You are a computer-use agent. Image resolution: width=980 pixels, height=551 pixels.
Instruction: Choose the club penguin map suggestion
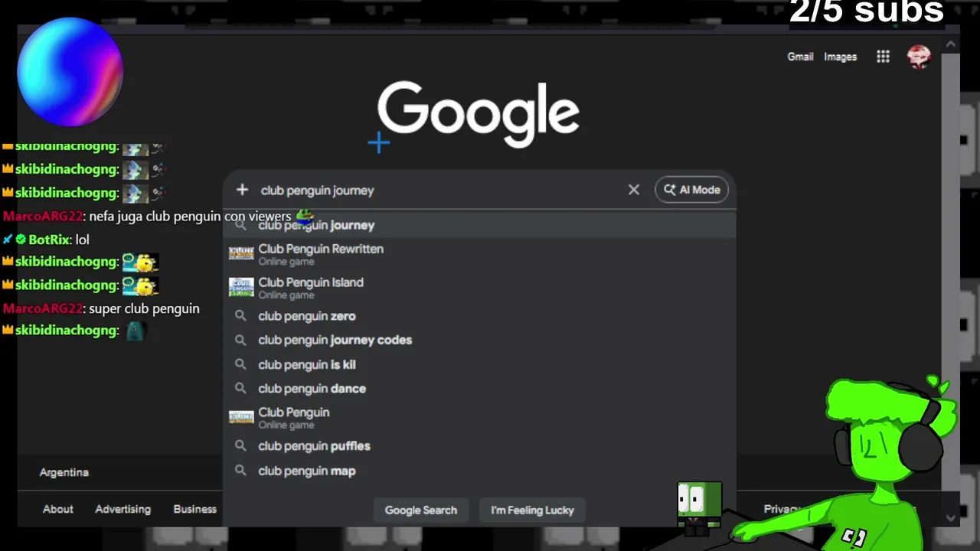(x=479, y=471)
